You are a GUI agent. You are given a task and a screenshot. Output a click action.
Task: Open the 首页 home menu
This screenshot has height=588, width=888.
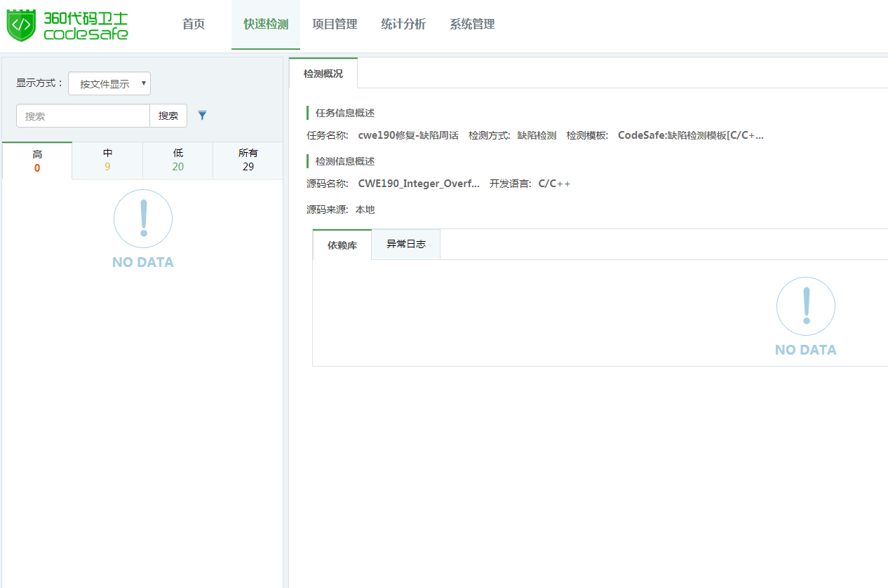(x=194, y=25)
